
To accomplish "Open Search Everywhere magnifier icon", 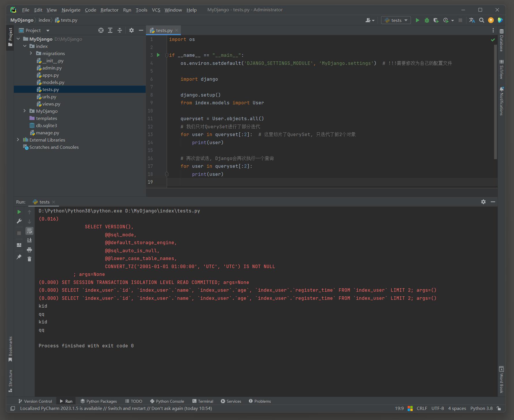I will click(481, 20).
